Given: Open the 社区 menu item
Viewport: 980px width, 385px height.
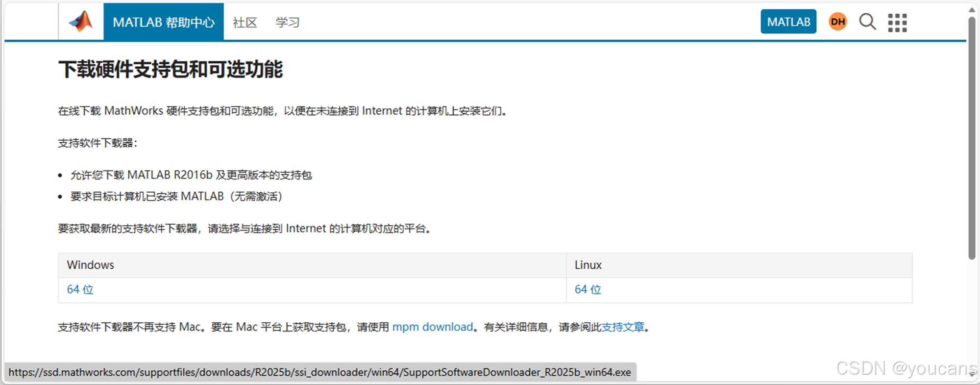Looking at the screenshot, I should (245, 23).
